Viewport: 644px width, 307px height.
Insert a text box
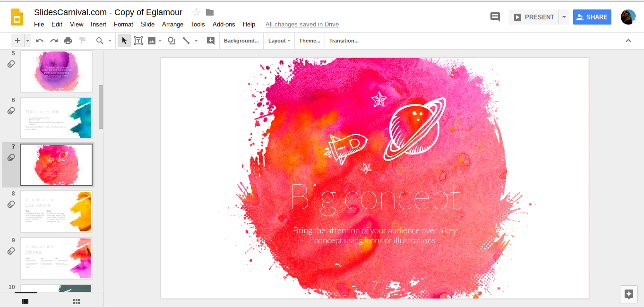[x=138, y=41]
